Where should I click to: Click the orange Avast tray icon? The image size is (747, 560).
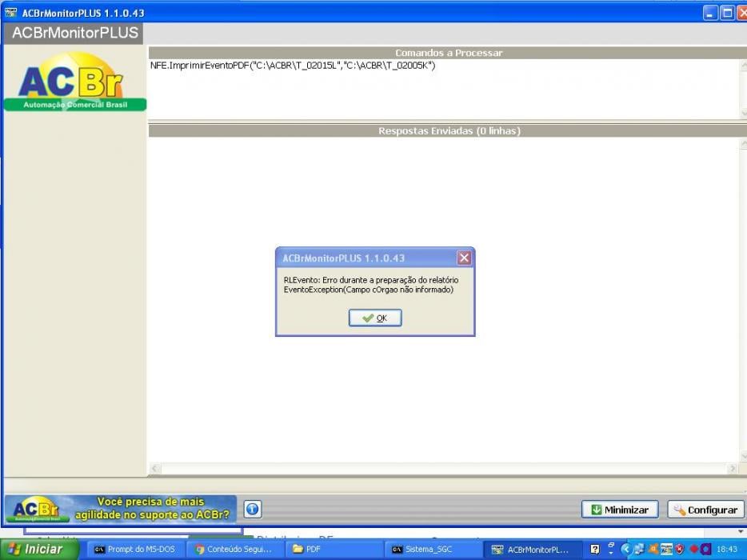[x=653, y=549]
